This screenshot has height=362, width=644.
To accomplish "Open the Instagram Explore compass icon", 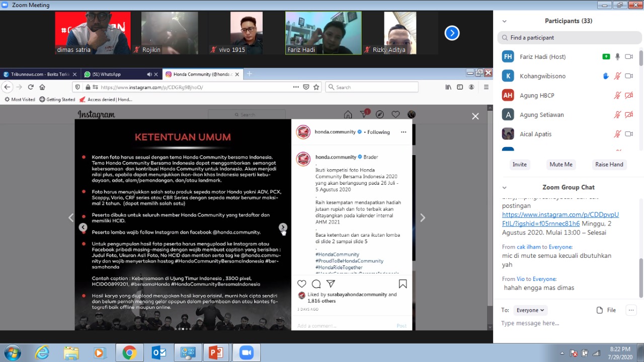I will (380, 115).
